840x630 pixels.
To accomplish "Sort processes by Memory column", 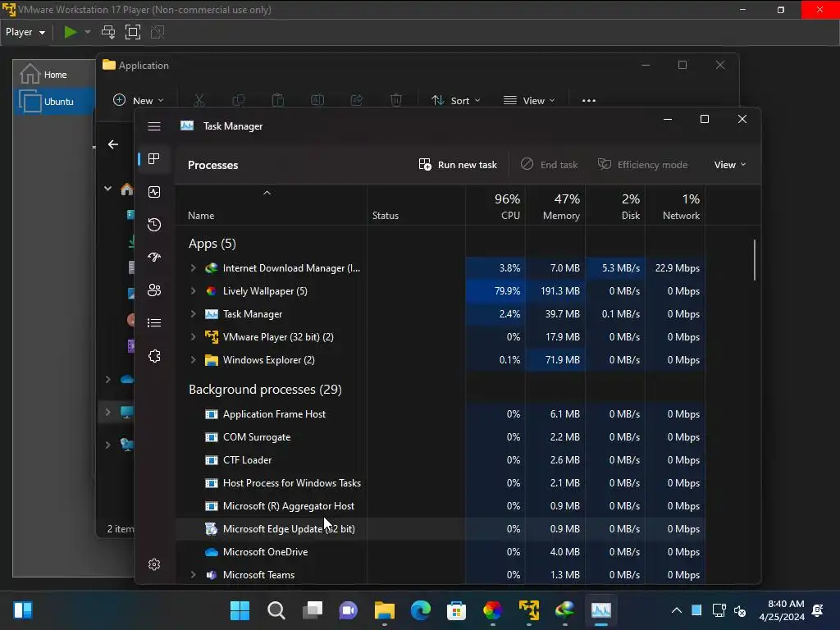I will tap(555, 206).
